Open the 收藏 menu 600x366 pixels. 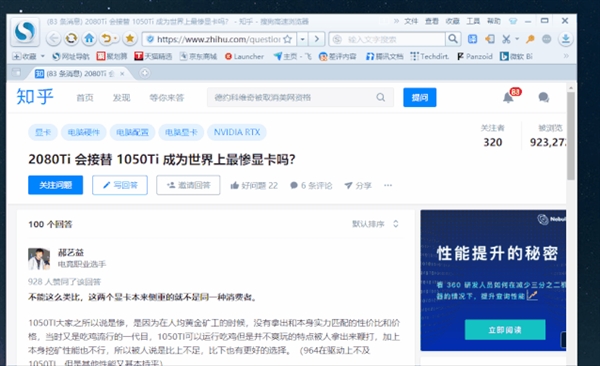[x=452, y=21]
